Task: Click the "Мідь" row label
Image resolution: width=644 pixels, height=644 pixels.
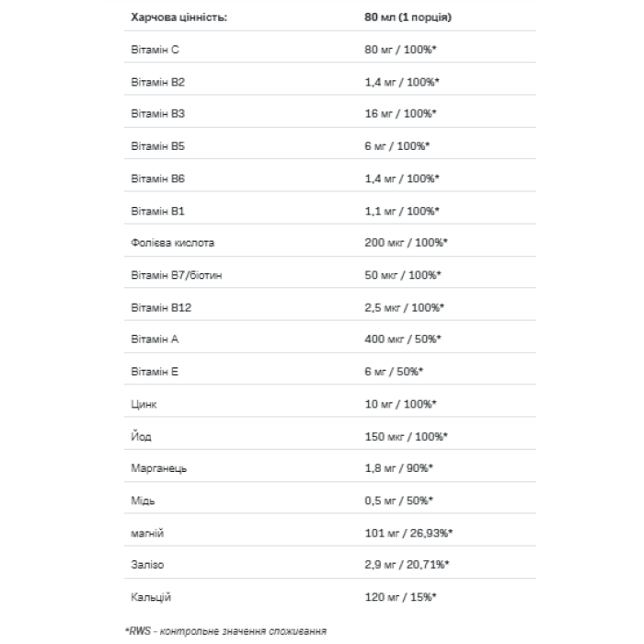Action: click(x=144, y=500)
